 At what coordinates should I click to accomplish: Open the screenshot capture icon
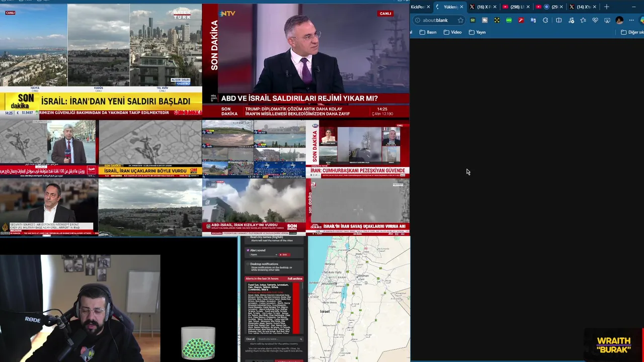click(x=607, y=20)
